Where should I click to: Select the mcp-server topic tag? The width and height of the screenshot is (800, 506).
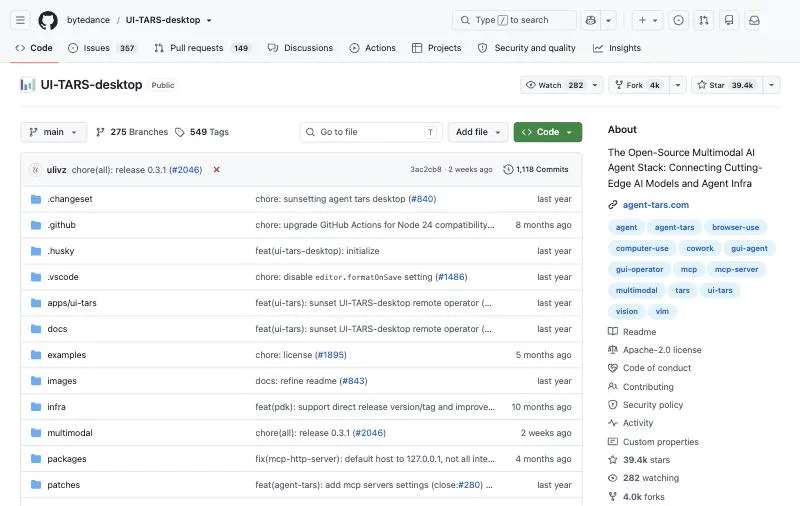736,269
